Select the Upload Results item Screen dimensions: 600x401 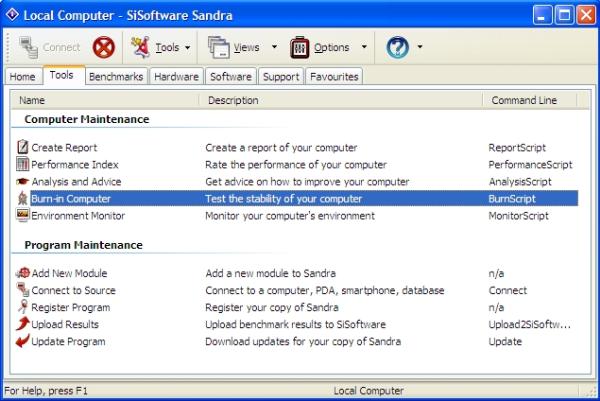[65, 324]
